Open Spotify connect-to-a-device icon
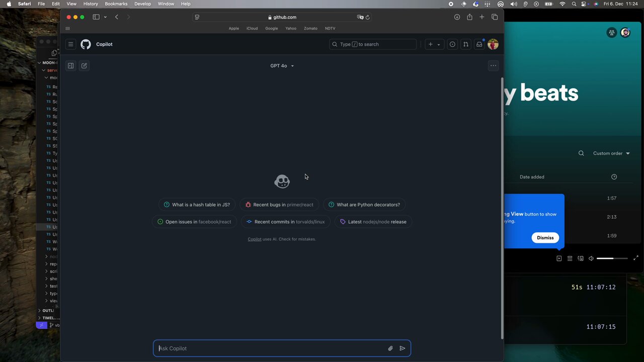 (x=581, y=258)
